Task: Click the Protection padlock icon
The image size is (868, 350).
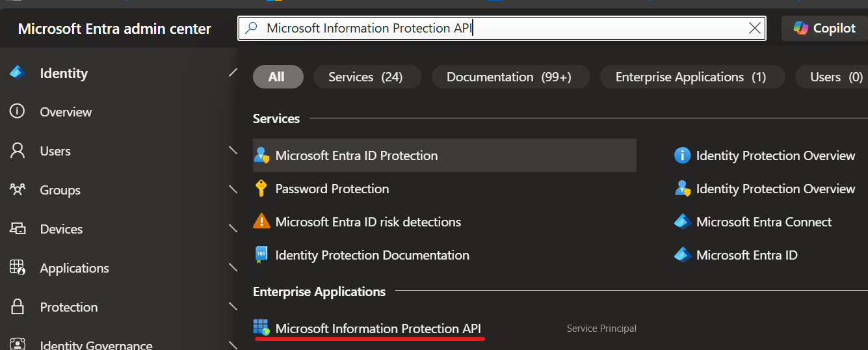Action: pos(17,307)
